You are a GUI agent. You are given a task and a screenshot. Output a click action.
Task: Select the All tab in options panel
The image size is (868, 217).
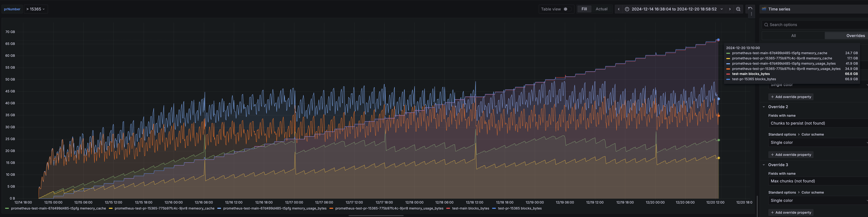[x=794, y=35]
